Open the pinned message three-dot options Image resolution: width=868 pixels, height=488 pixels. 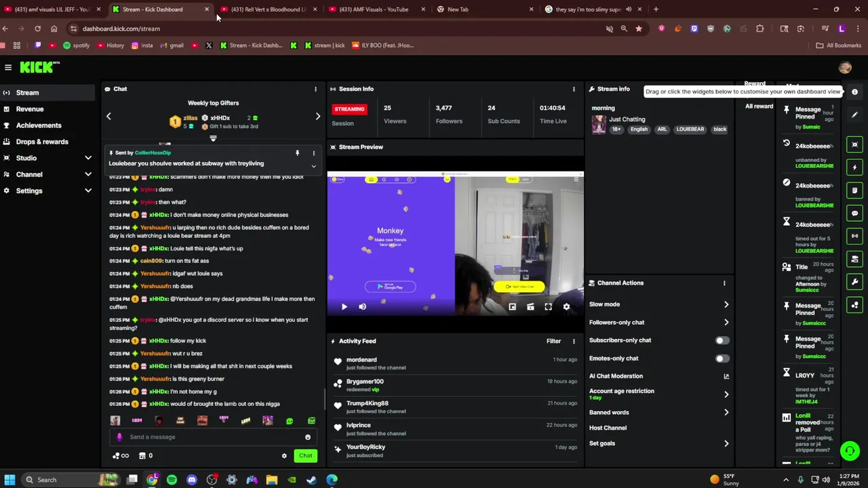point(313,153)
